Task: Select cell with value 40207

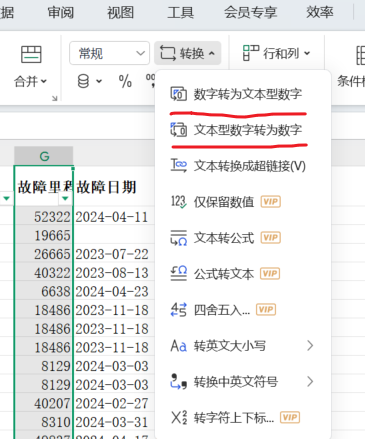Action: point(44,404)
